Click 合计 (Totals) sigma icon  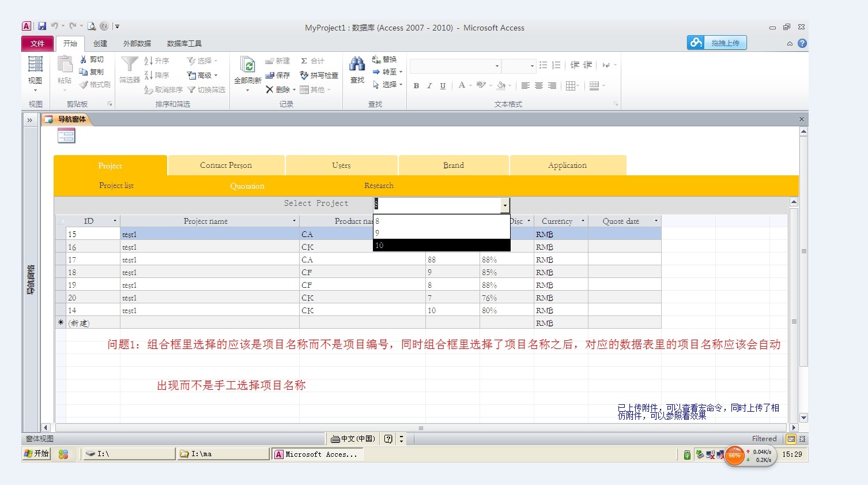click(304, 61)
